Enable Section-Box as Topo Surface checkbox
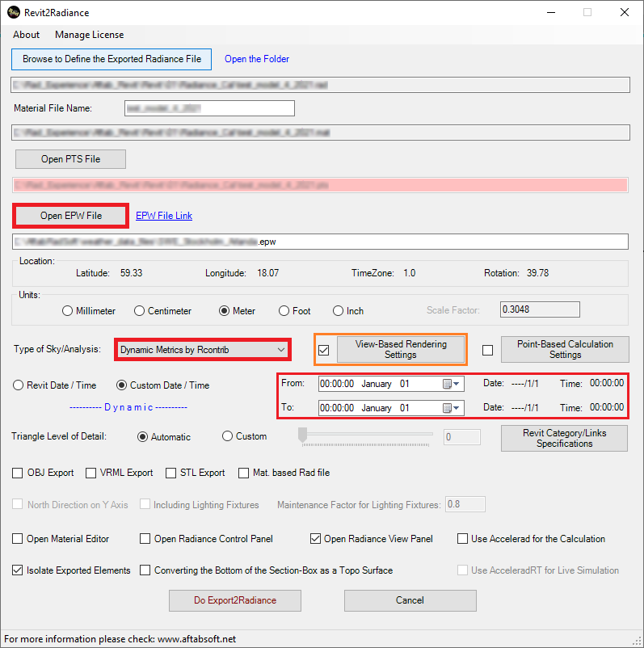Viewport: 644px width, 648px height. click(x=145, y=570)
